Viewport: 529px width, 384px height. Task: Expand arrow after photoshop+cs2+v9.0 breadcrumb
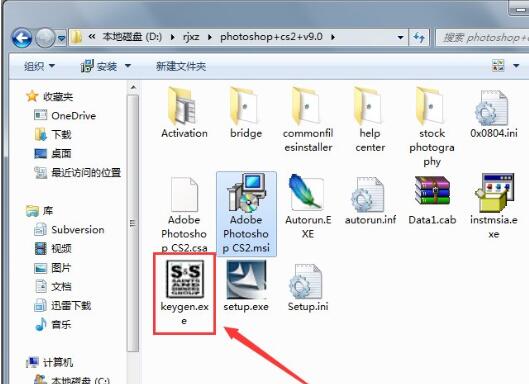pyautogui.click(x=333, y=37)
